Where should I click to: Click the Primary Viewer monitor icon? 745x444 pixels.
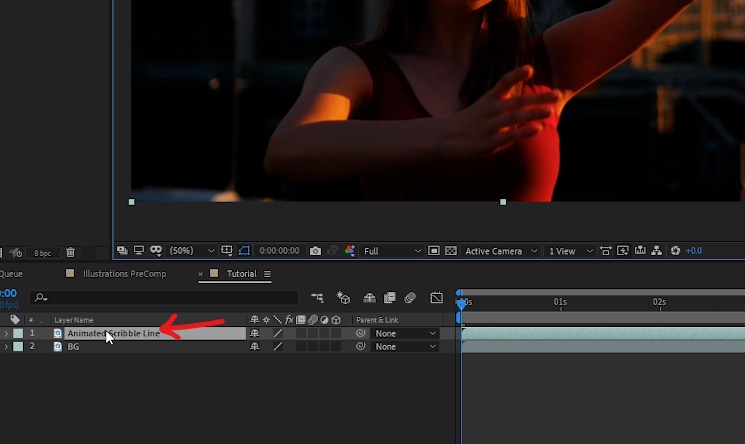(x=139, y=251)
